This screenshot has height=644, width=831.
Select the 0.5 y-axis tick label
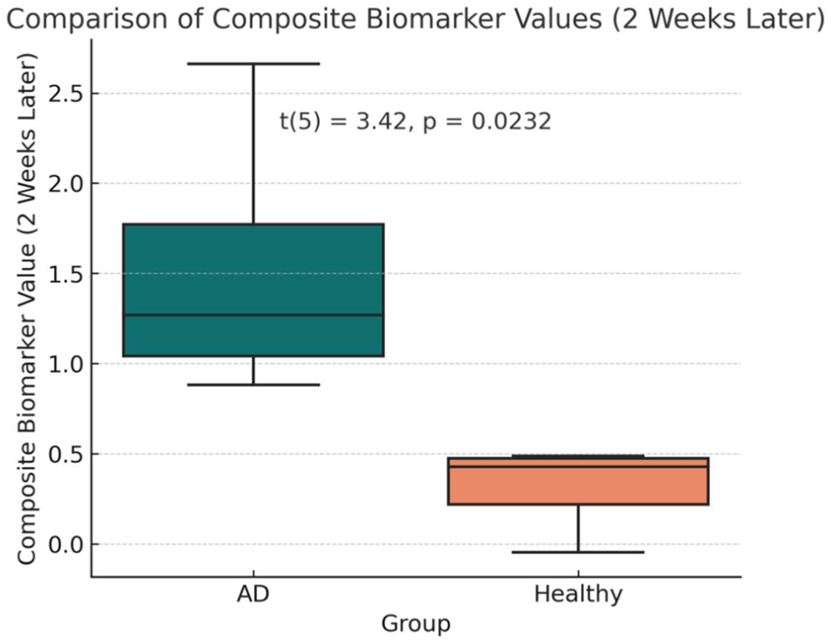point(65,454)
